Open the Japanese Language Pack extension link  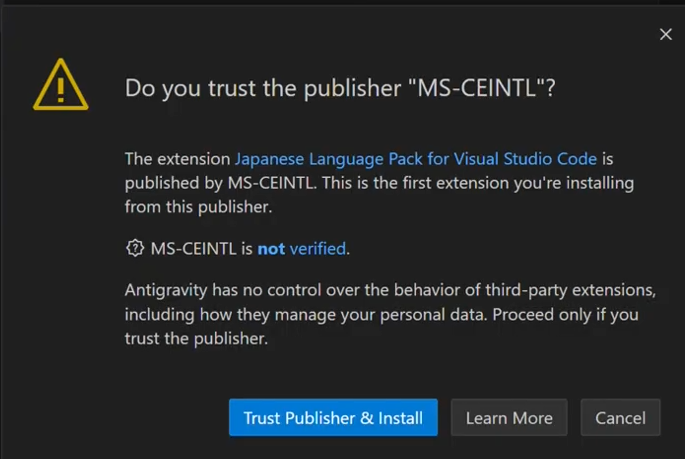click(x=415, y=159)
